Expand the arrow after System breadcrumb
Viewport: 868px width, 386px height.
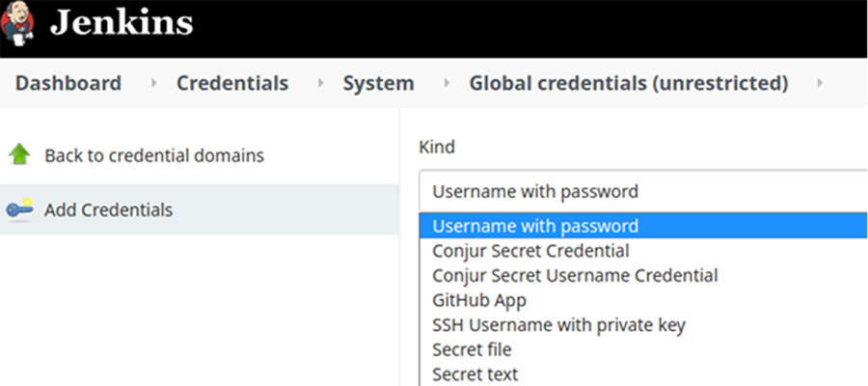point(447,84)
